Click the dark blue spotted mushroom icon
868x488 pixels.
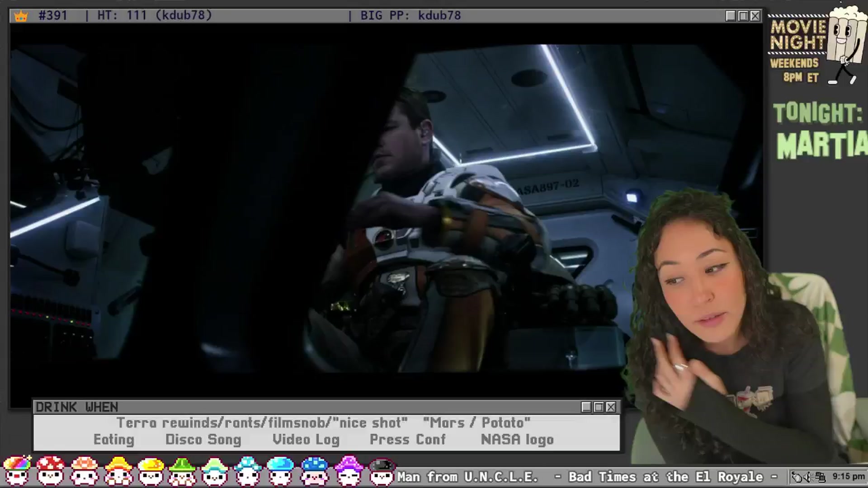[x=314, y=470]
